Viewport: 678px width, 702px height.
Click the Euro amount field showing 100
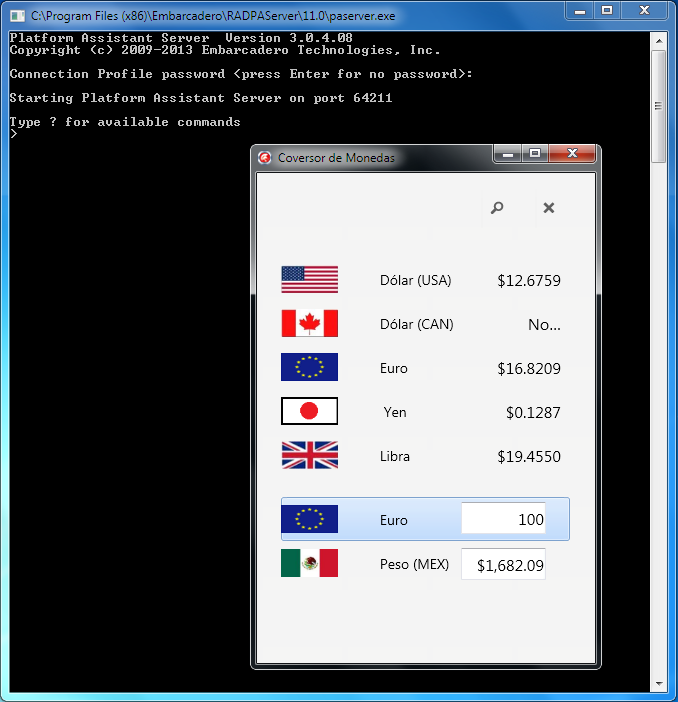[x=503, y=520]
